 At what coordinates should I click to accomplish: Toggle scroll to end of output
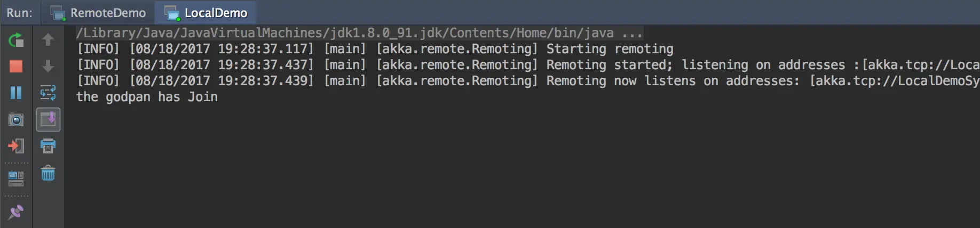pos(48,119)
